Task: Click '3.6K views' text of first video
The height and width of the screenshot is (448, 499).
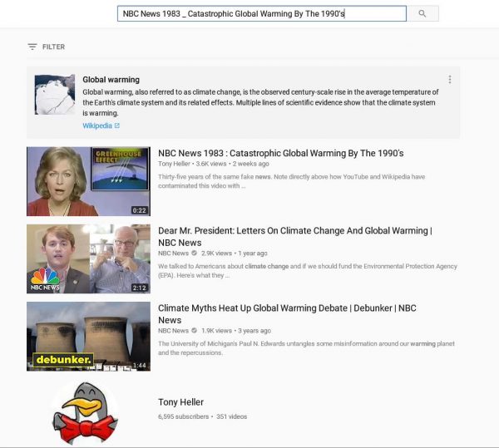Action: point(211,164)
